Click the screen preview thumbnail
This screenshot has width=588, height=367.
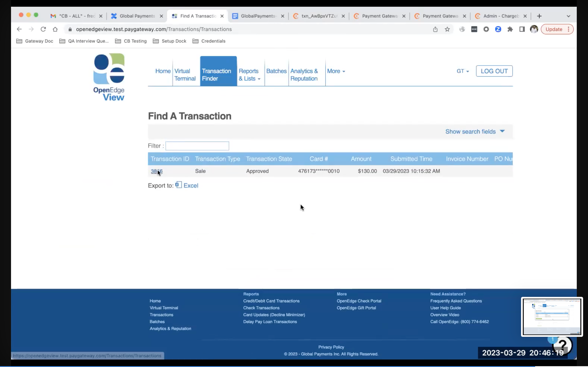551,316
